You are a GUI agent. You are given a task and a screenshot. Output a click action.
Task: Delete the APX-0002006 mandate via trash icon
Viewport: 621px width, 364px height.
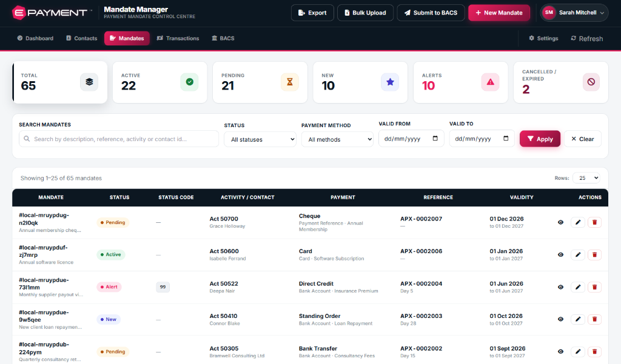594,255
